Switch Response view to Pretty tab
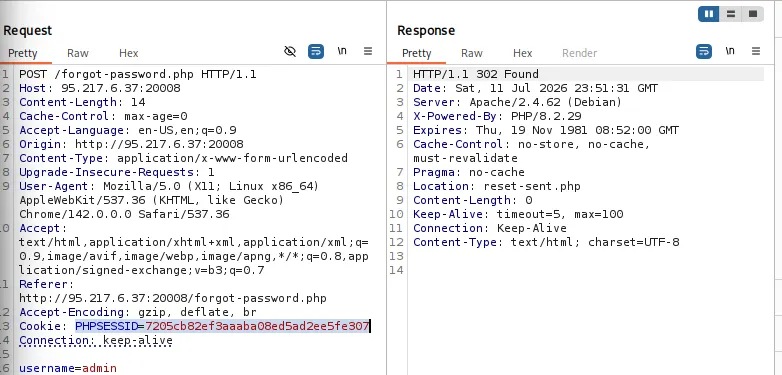Image resolution: width=782 pixels, height=375 pixels. (416, 53)
